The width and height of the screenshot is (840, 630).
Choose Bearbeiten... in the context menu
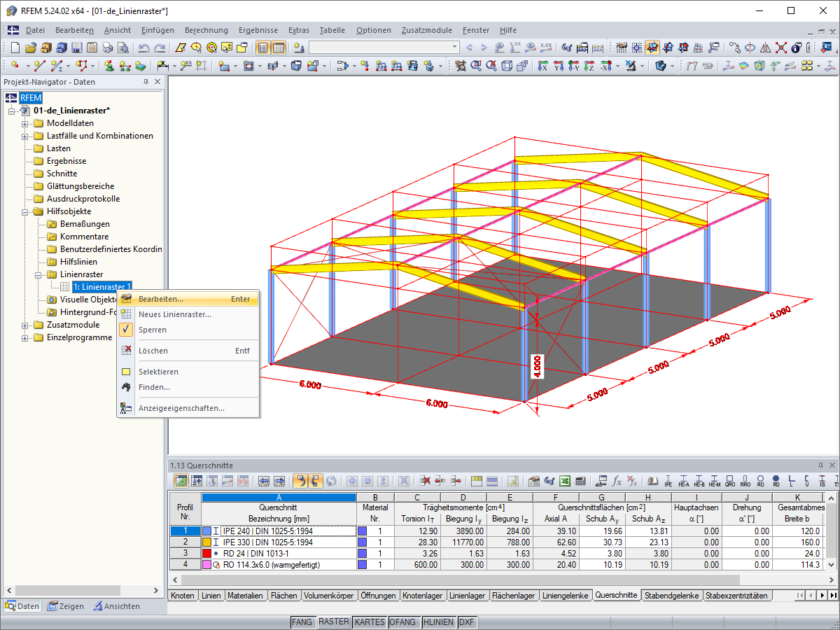point(188,299)
